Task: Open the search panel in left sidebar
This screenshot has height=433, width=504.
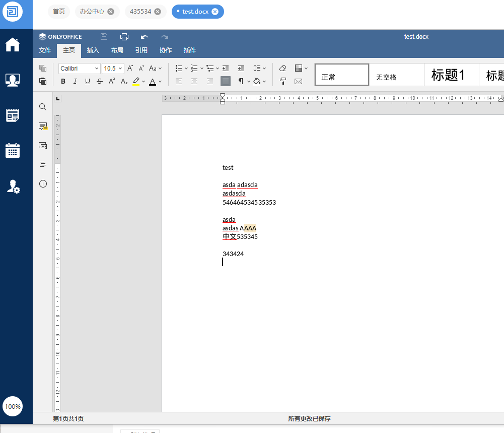Action: pos(43,107)
